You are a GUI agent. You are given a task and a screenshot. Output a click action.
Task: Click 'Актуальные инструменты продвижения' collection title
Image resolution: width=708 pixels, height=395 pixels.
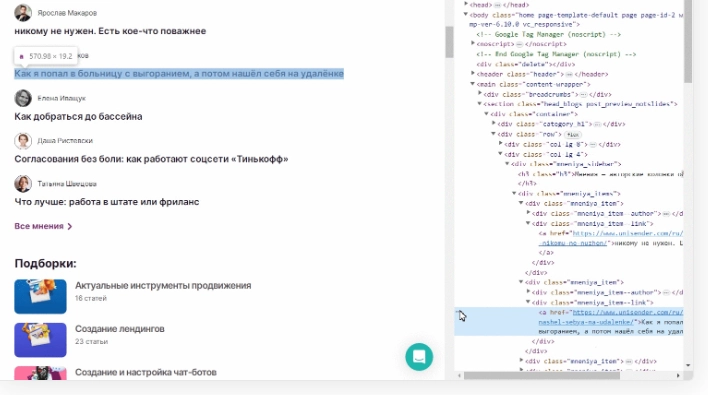pos(163,286)
